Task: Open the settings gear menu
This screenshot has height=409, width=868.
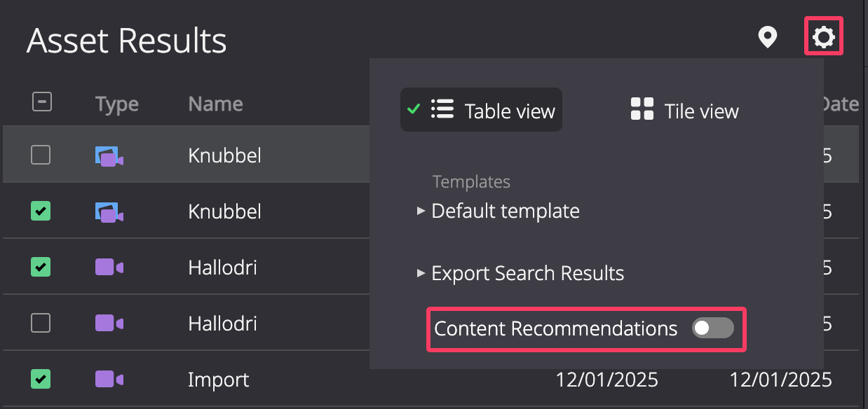Action: (823, 37)
